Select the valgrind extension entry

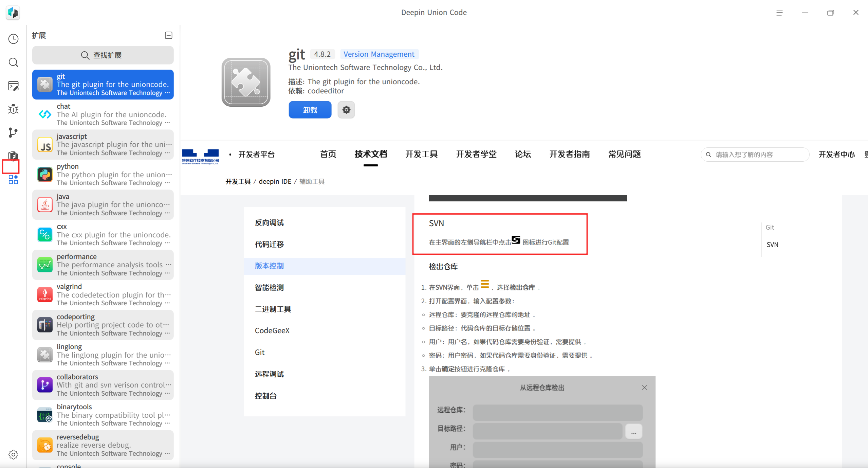tap(103, 295)
